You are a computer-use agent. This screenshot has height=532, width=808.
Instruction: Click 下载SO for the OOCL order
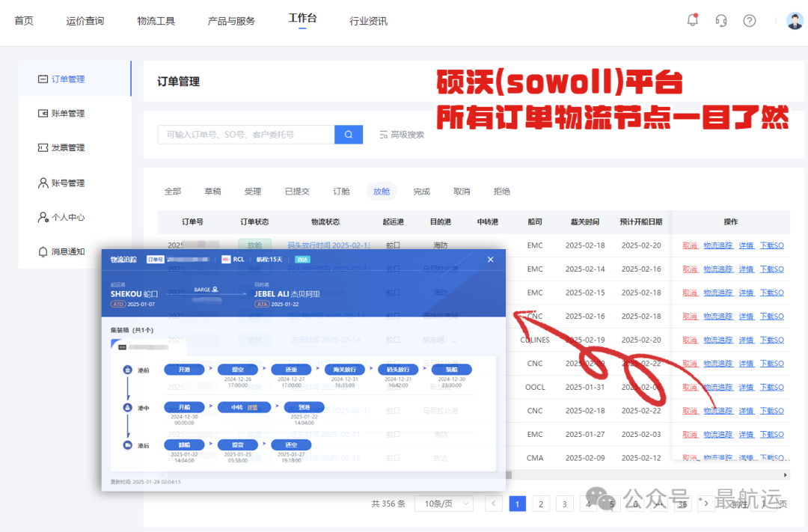point(772,387)
